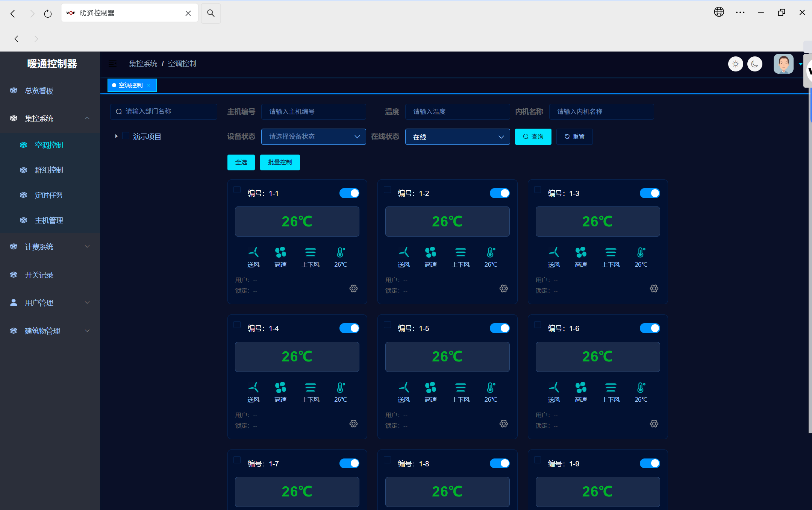Open the 在线状态 dropdown
Viewport: 812px width, 510px height.
[458, 137]
